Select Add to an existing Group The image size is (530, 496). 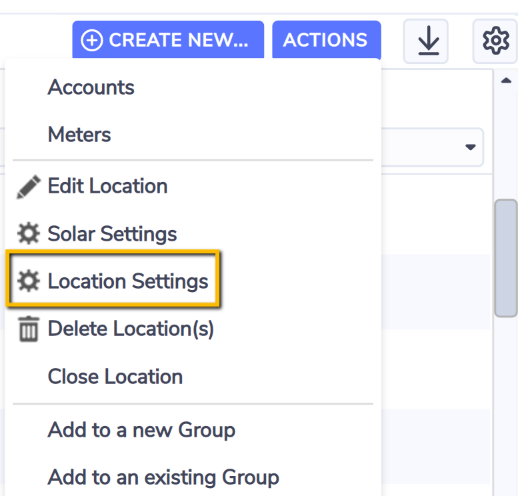pyautogui.click(x=163, y=477)
